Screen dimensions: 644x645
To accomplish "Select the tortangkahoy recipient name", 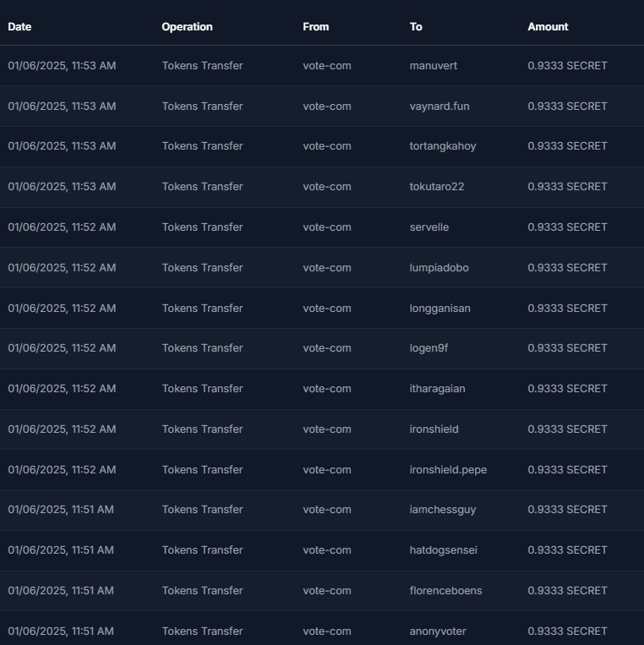I will [x=443, y=146].
